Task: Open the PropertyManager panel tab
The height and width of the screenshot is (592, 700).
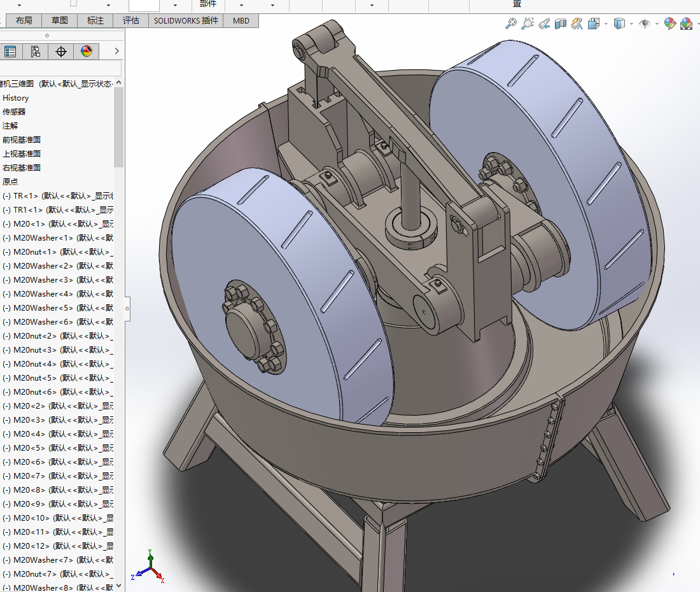Action: [x=10, y=52]
